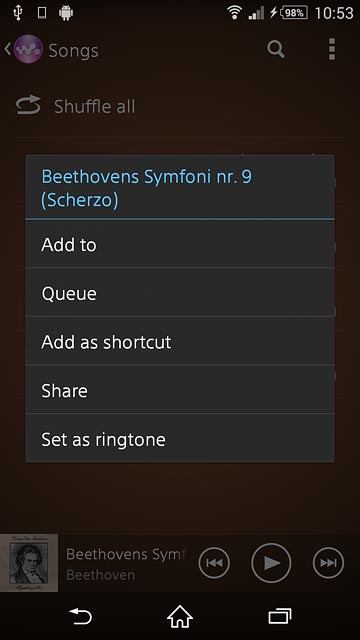The height and width of the screenshot is (640, 360).
Task: Open the three-dot overflow menu
Action: click(332, 49)
